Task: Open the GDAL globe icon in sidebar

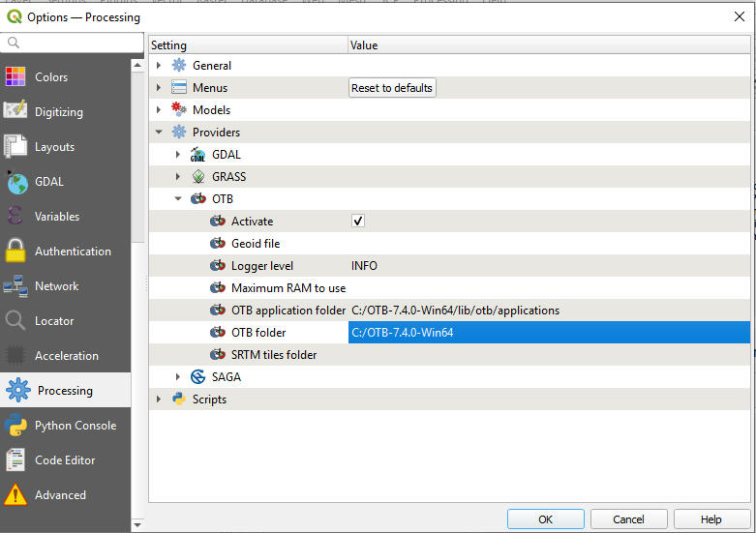Action: [16, 182]
